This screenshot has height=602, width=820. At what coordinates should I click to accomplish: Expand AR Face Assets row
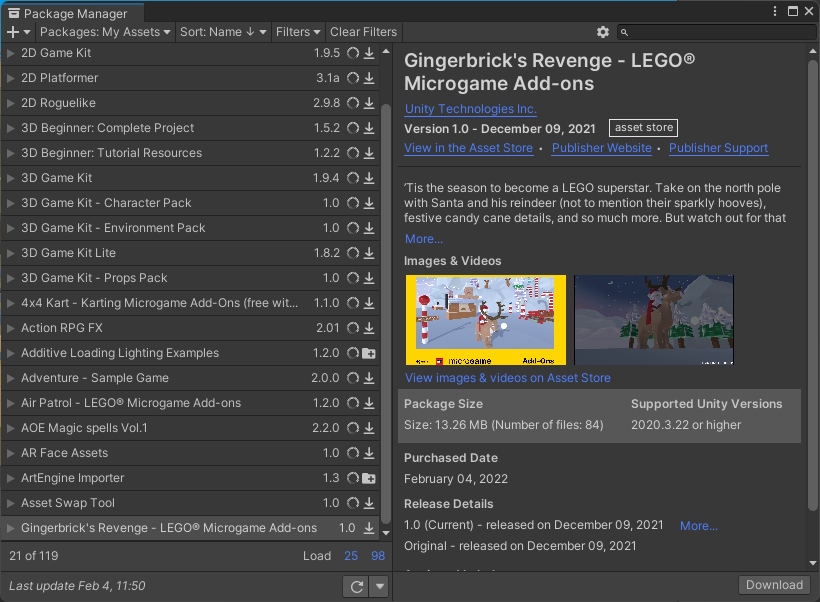click(x=10, y=453)
